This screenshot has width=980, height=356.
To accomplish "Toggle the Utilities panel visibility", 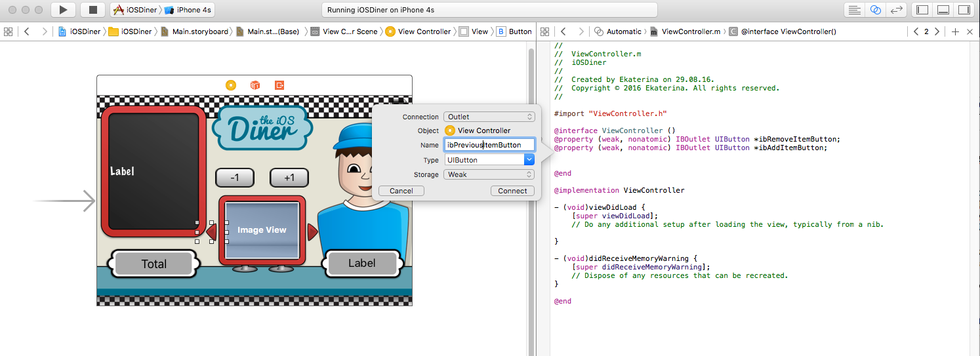I will (x=964, y=10).
